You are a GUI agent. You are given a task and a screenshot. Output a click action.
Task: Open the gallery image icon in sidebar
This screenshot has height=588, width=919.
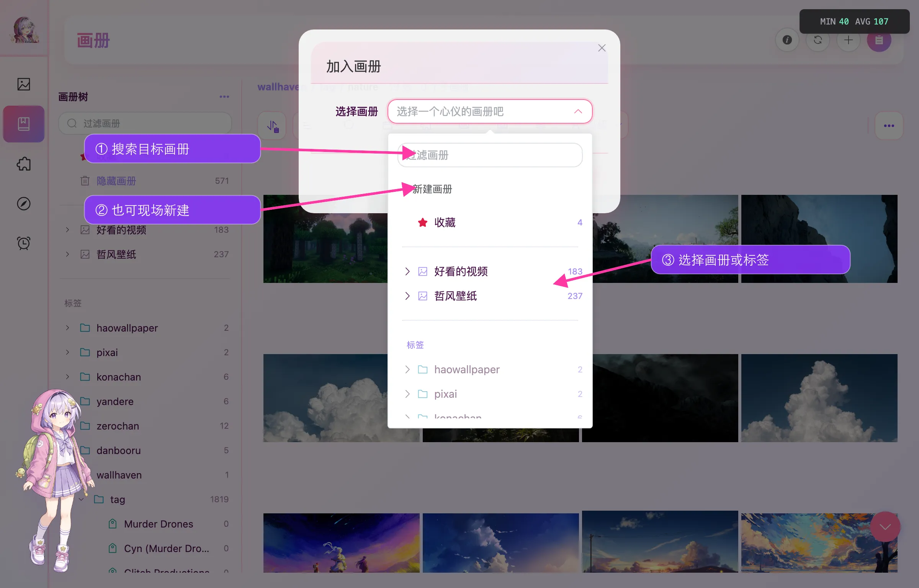coord(24,84)
